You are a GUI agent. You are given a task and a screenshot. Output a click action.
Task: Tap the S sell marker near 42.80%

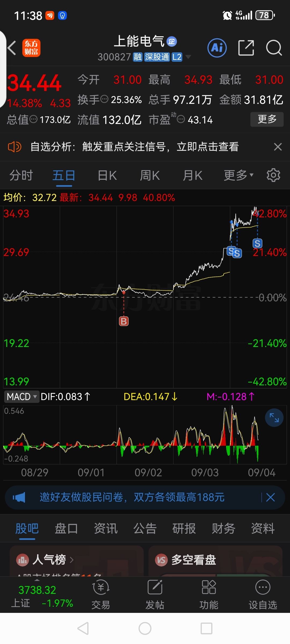pos(258,243)
